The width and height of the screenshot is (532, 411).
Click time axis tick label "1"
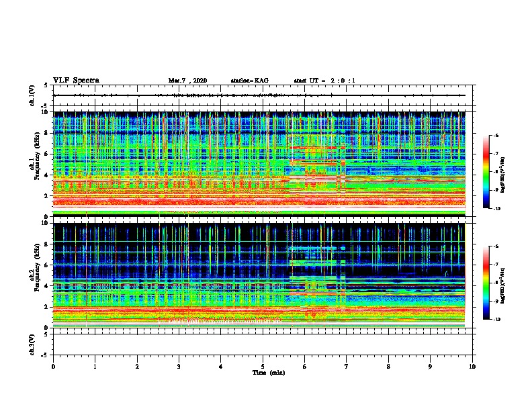coord(95,367)
